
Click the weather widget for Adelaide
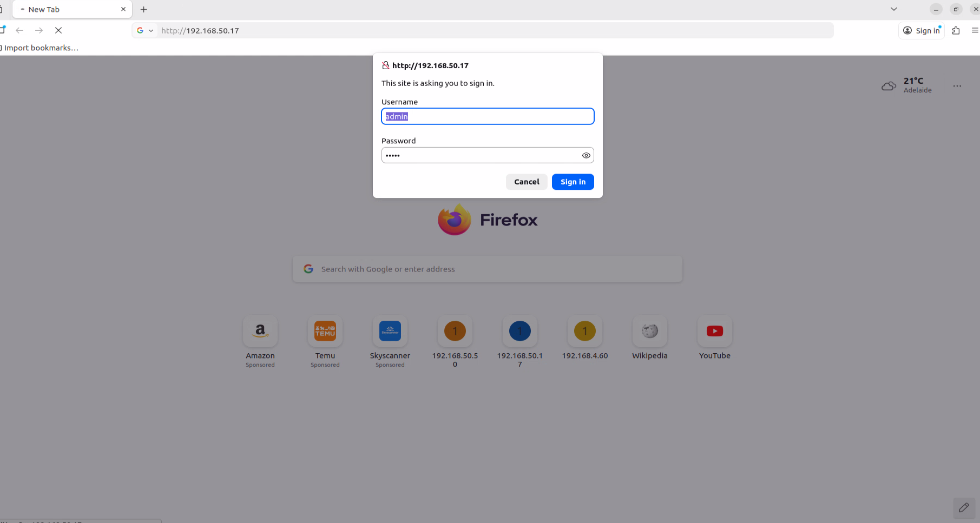907,85
